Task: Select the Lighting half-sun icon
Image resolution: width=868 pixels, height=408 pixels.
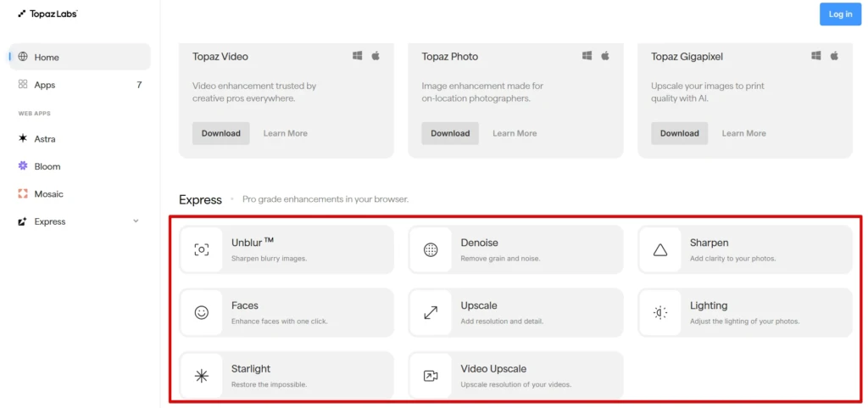Action: click(659, 313)
